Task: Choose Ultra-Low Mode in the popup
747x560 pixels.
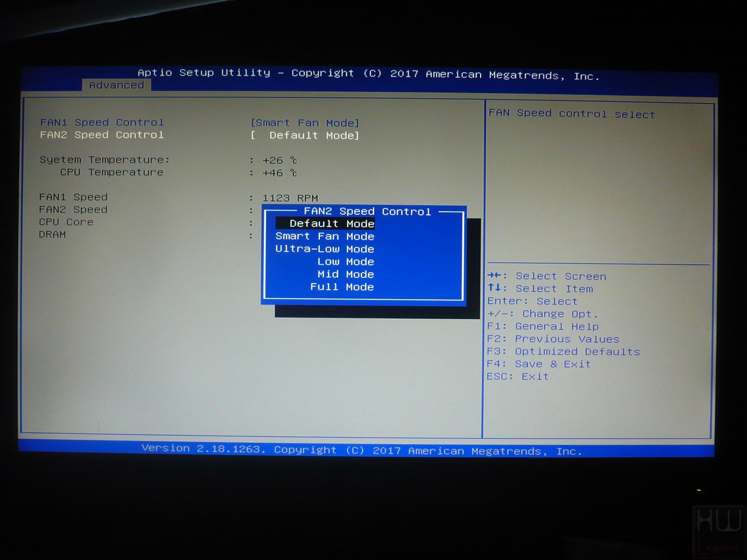Action: pyautogui.click(x=325, y=249)
